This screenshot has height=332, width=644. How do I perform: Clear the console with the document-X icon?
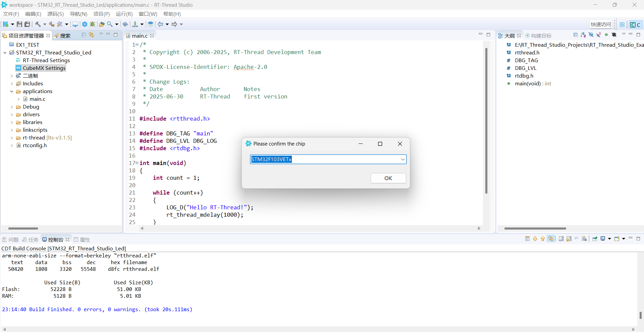point(584,239)
